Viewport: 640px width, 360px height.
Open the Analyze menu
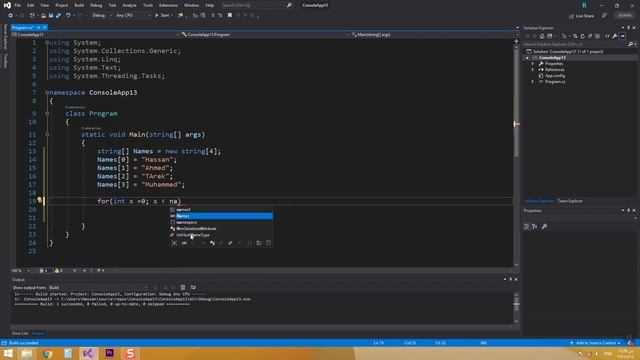coord(129,5)
